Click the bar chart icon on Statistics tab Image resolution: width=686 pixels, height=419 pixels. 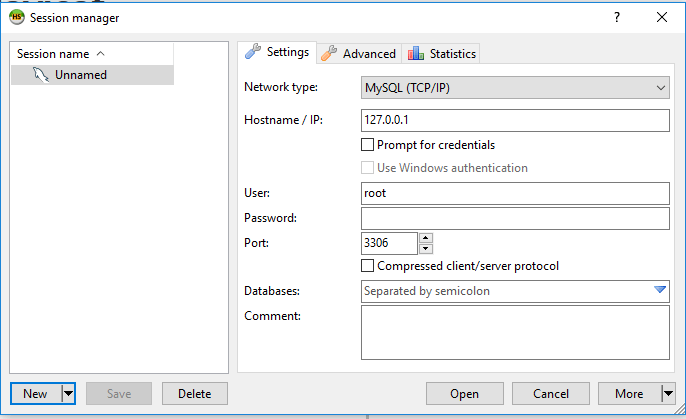point(416,53)
